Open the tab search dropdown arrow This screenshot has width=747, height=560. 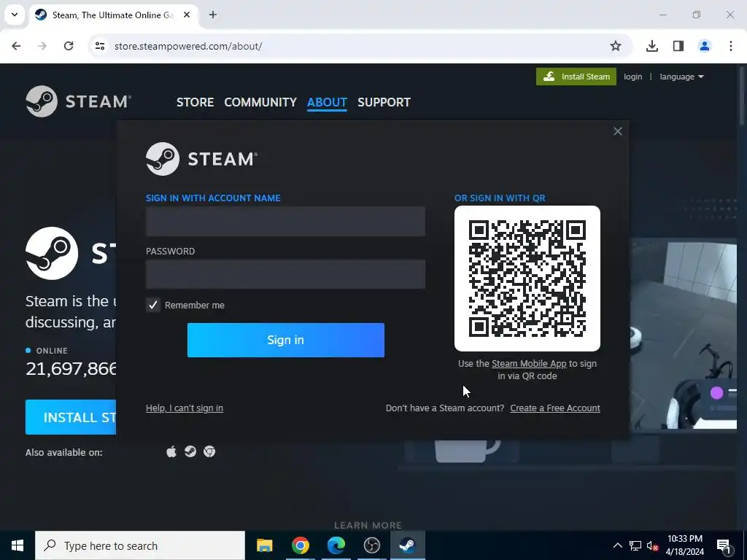pyautogui.click(x=15, y=15)
